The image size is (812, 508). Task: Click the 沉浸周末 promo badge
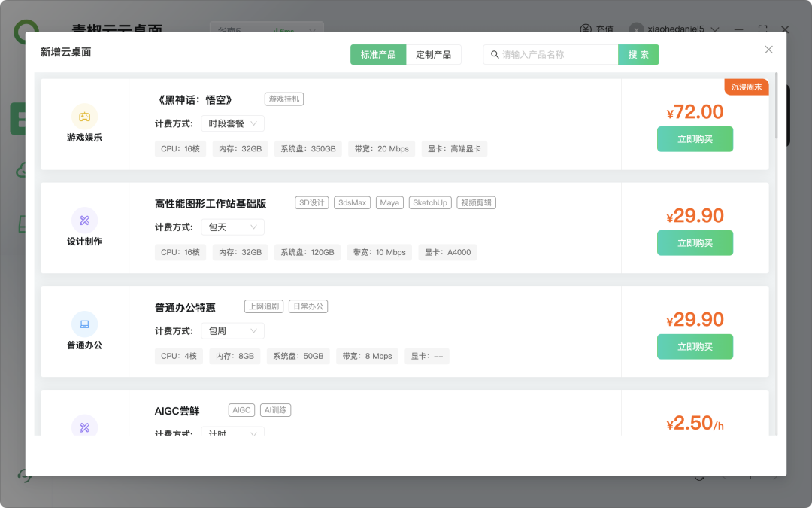(x=747, y=87)
